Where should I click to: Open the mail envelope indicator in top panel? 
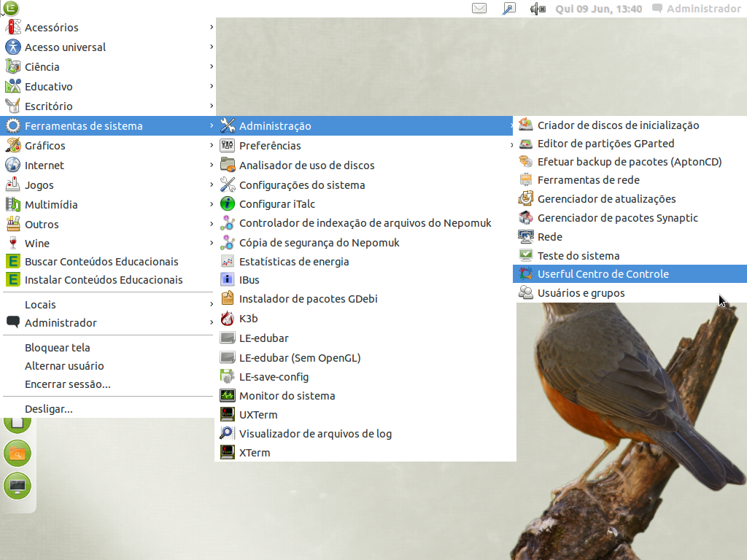click(x=479, y=9)
